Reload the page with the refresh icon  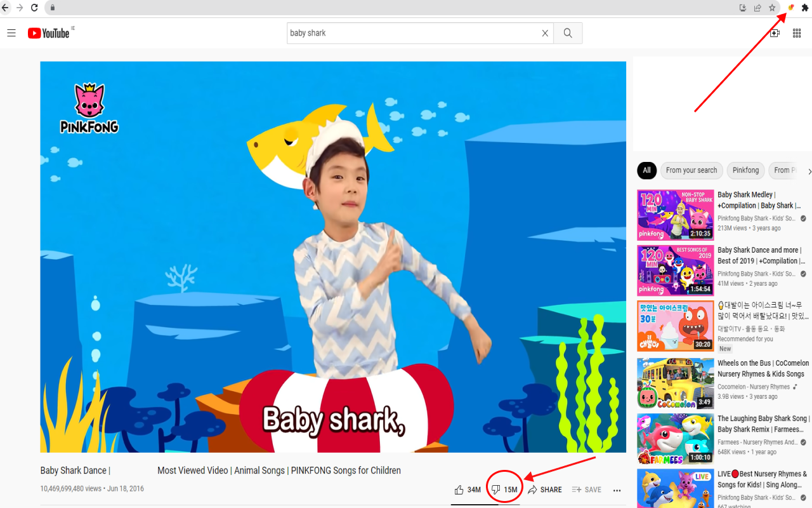[34, 8]
